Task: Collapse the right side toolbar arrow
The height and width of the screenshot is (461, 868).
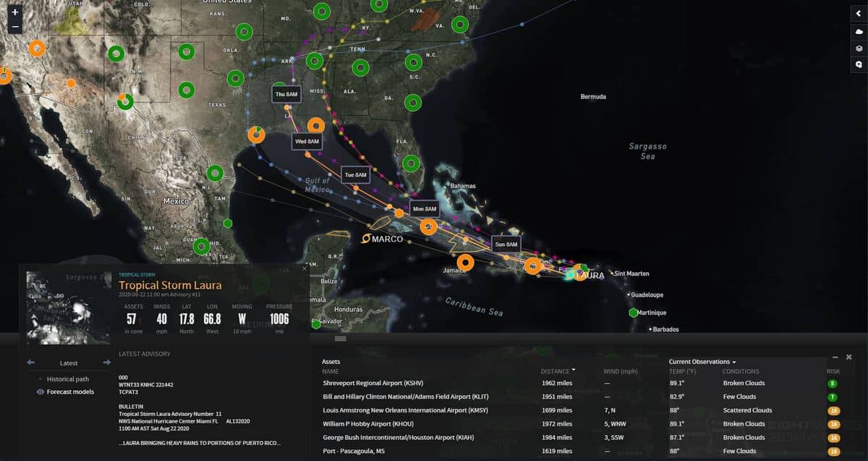Action: pos(859,14)
